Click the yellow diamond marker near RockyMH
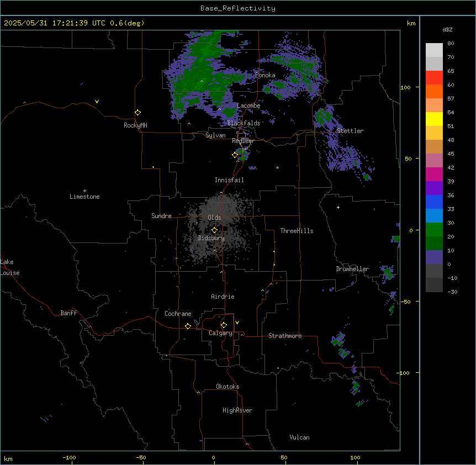The height and width of the screenshot is (465, 476). coord(138,113)
